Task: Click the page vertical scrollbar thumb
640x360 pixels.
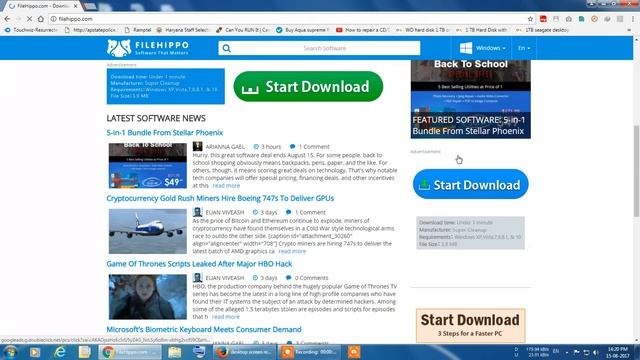Action: [636, 171]
